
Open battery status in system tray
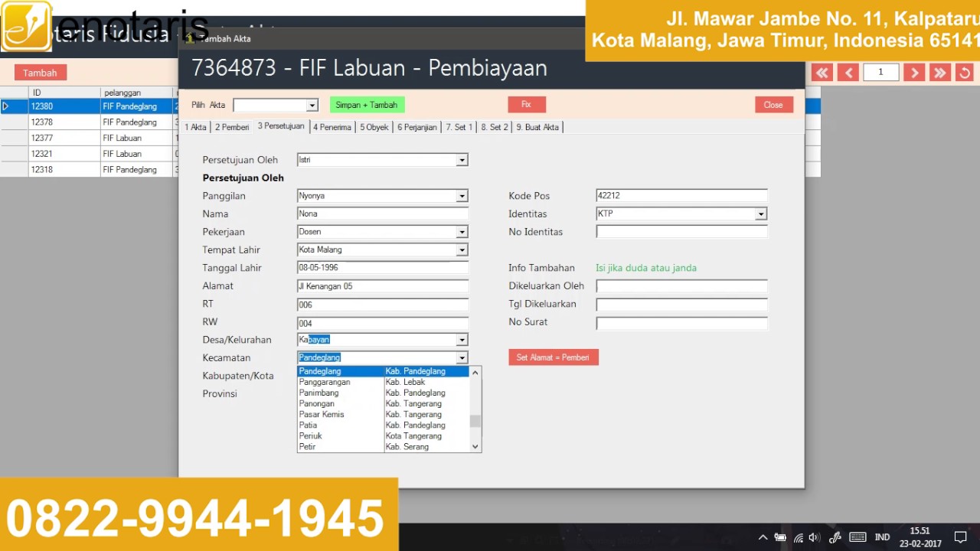point(780,537)
